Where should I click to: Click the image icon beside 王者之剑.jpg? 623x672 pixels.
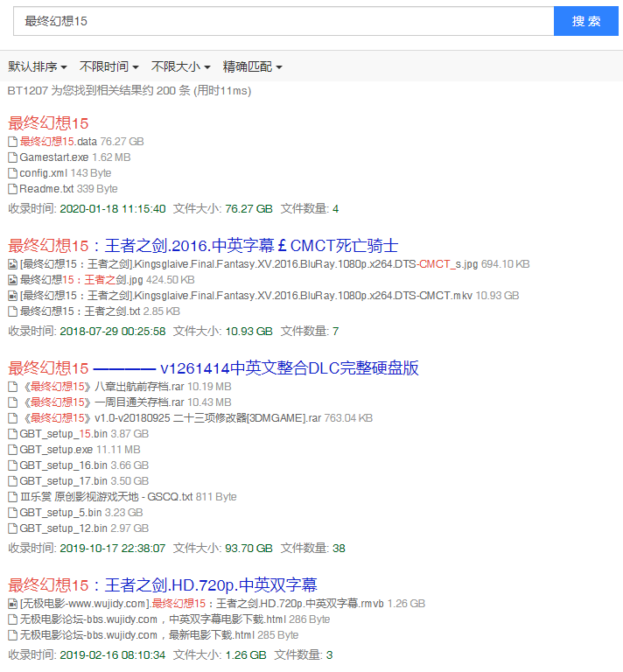(13, 280)
